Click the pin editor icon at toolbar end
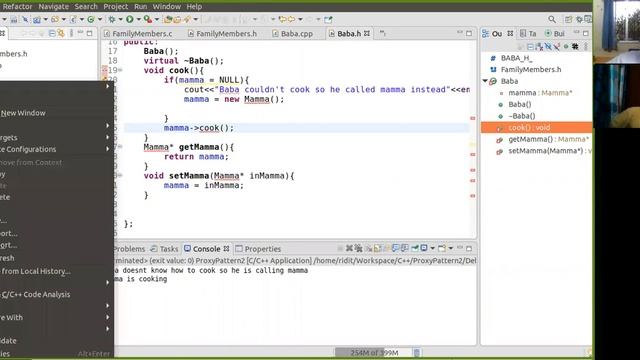 pyautogui.click(x=328, y=19)
